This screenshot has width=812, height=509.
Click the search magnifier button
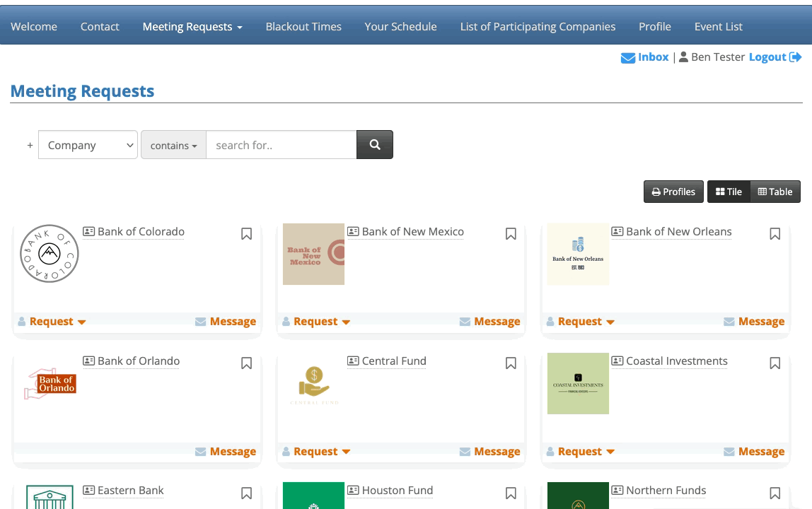click(x=375, y=145)
